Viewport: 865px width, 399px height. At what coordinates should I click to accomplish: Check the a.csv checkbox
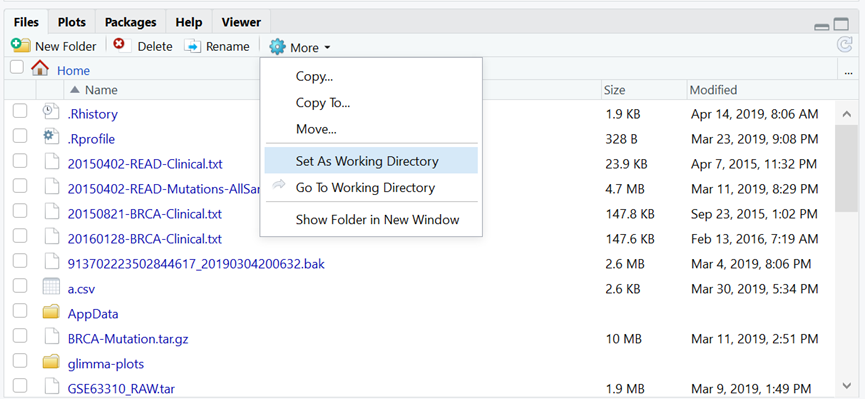(20, 286)
